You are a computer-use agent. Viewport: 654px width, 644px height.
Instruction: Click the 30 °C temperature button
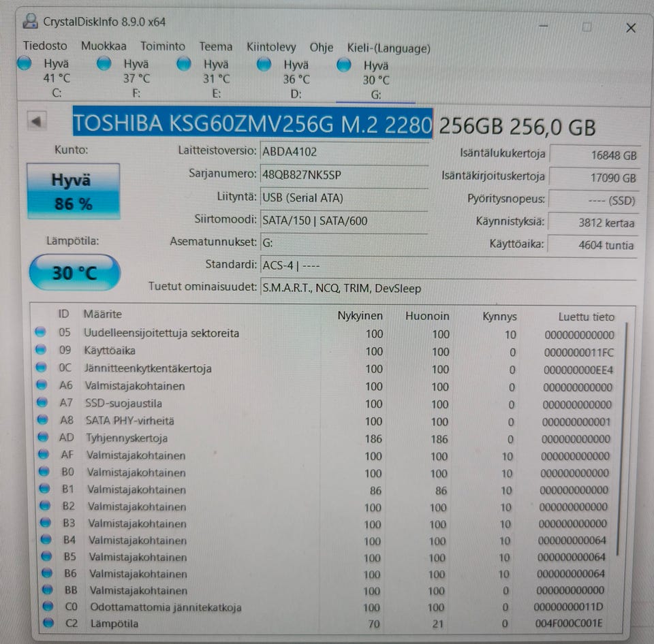(75, 272)
